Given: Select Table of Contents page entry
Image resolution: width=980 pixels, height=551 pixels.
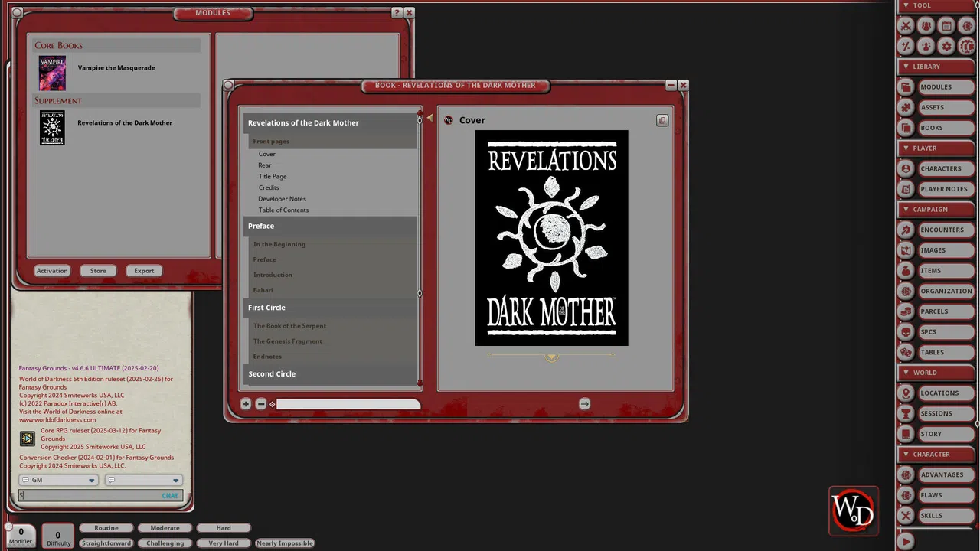Looking at the screenshot, I should coord(283,210).
